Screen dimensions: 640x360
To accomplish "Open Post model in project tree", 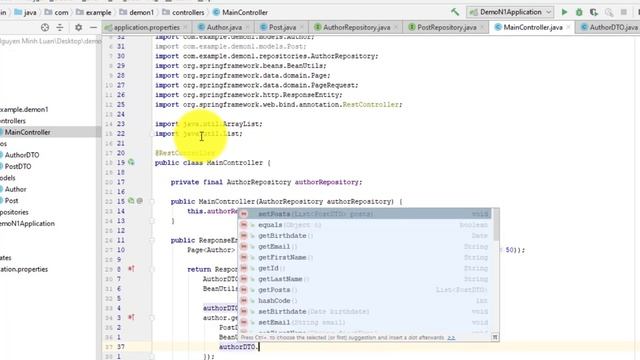I will point(11,201).
